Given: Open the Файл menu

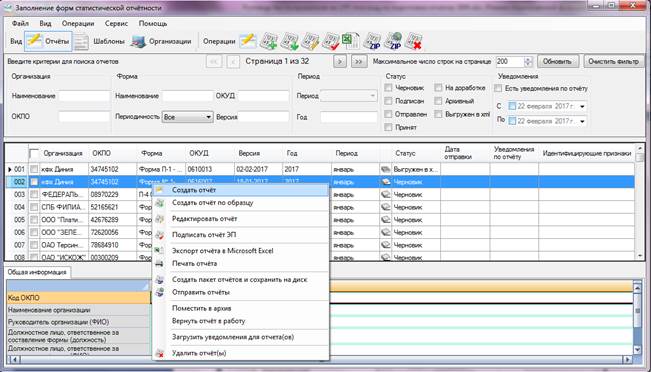Looking at the screenshot, I should coord(20,24).
